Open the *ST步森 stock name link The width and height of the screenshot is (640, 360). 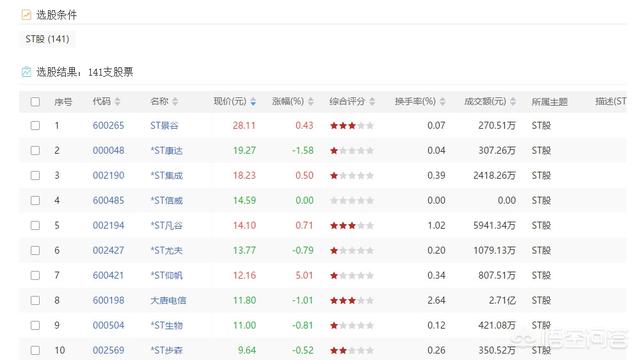(x=167, y=350)
